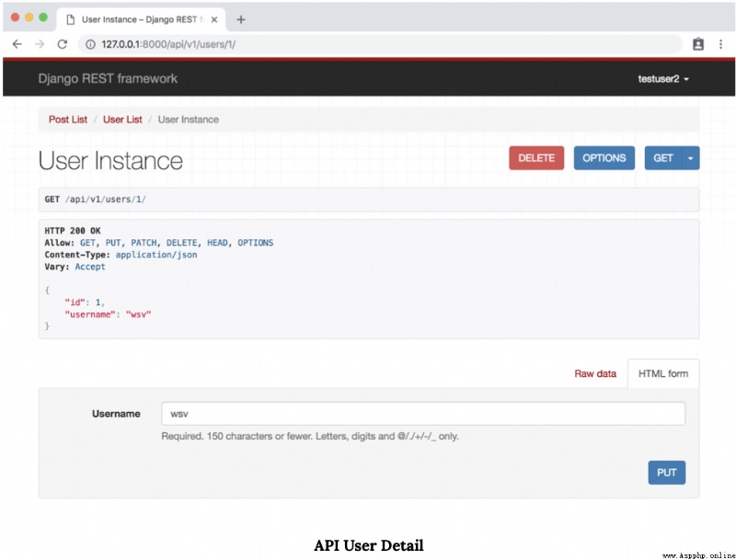Switch to the HTML form tab
This screenshot has height=560, width=736.
[x=663, y=374]
